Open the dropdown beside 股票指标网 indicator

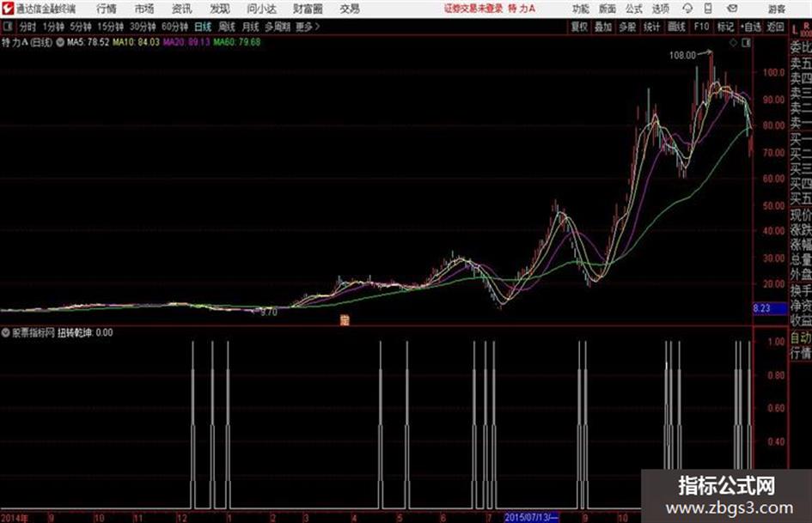click(5, 332)
